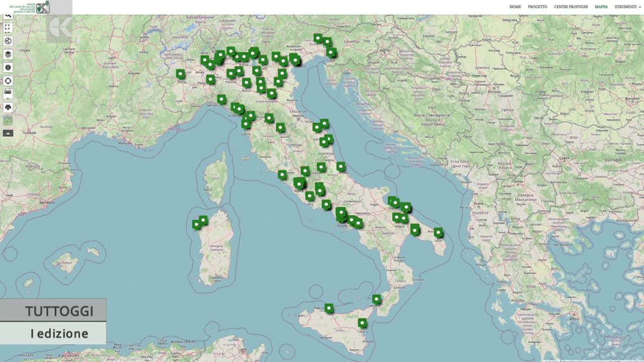Screen dimensions: 644x362
Task: Activate the locate/geolocation target tool
Action: (8, 80)
